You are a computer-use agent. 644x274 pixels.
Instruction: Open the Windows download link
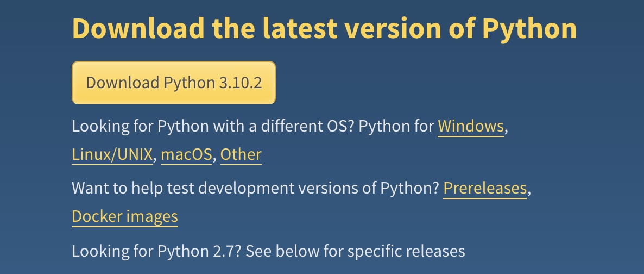[470, 127]
